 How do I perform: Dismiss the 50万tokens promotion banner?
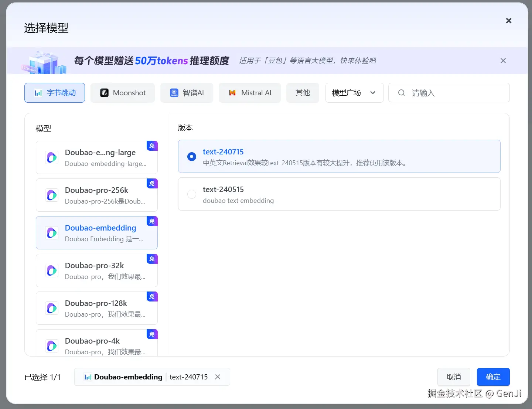503,61
